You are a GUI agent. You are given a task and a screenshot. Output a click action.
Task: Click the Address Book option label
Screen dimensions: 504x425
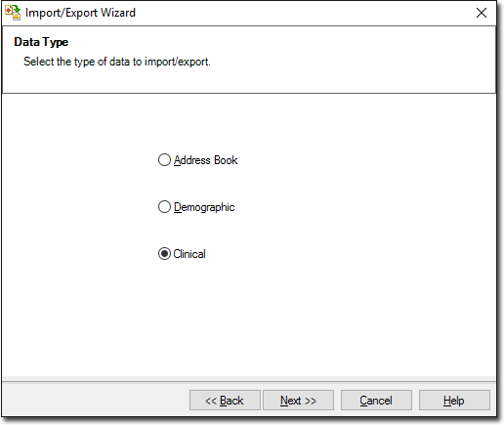tap(206, 160)
